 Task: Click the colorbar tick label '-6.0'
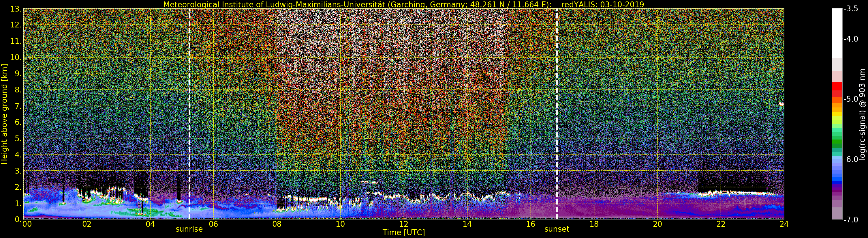tap(851, 159)
